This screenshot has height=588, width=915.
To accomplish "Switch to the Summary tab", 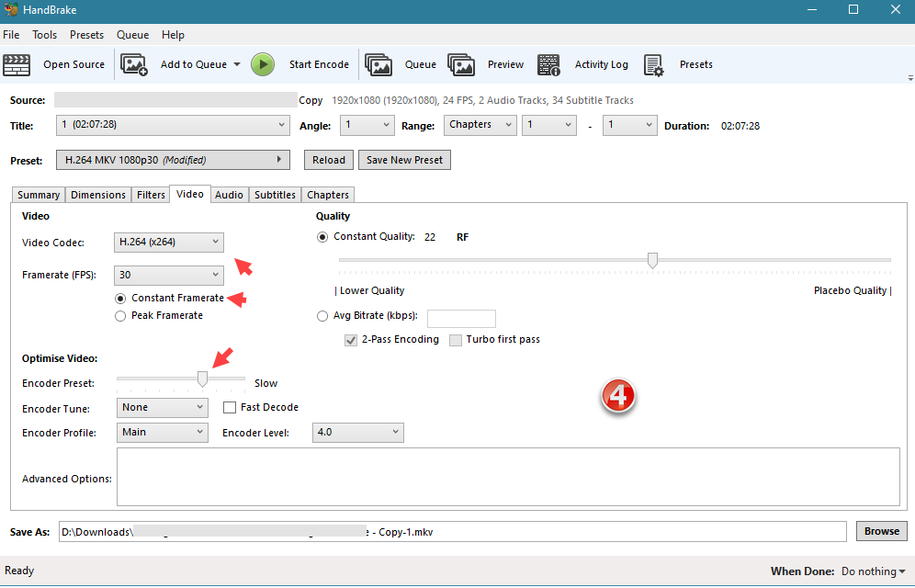I will (x=39, y=195).
